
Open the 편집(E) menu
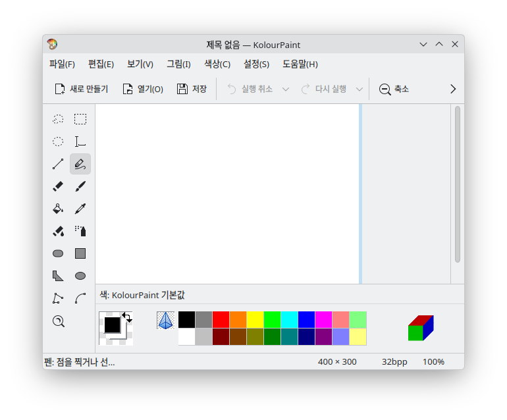[101, 64]
